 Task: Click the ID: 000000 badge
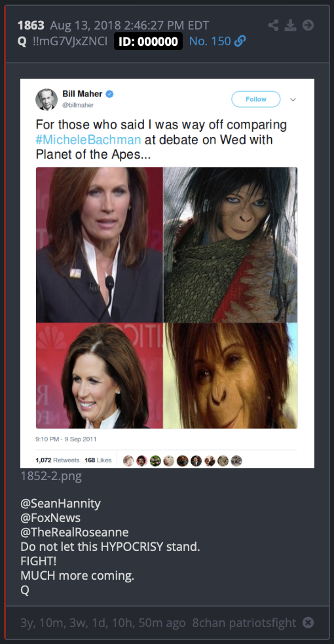coord(148,41)
